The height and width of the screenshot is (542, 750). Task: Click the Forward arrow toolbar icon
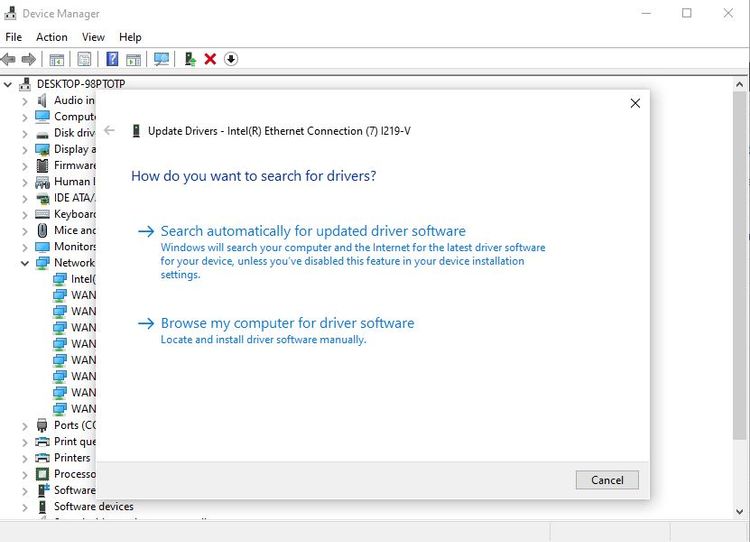click(29, 59)
